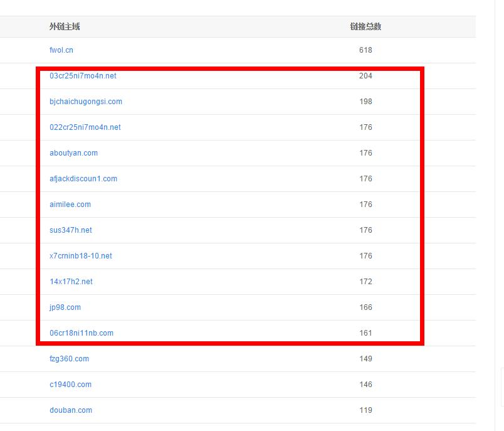Screen dimensions: 504x431
Task: Open the fzg360.com link
Action: coord(69,359)
